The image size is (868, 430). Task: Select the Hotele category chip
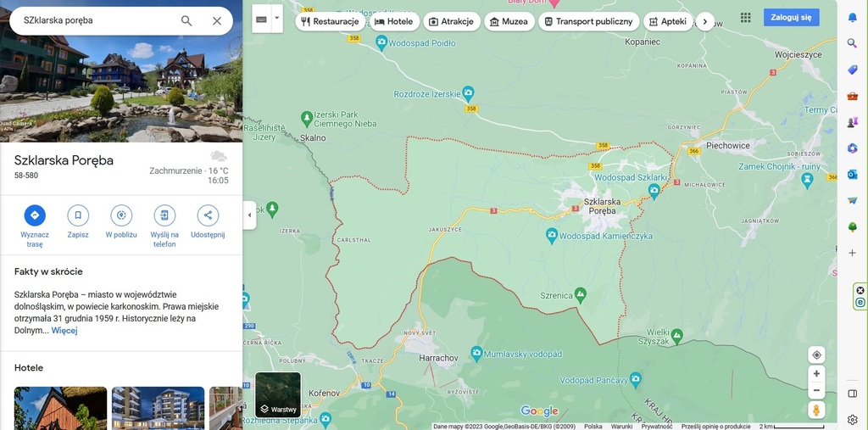(x=393, y=21)
